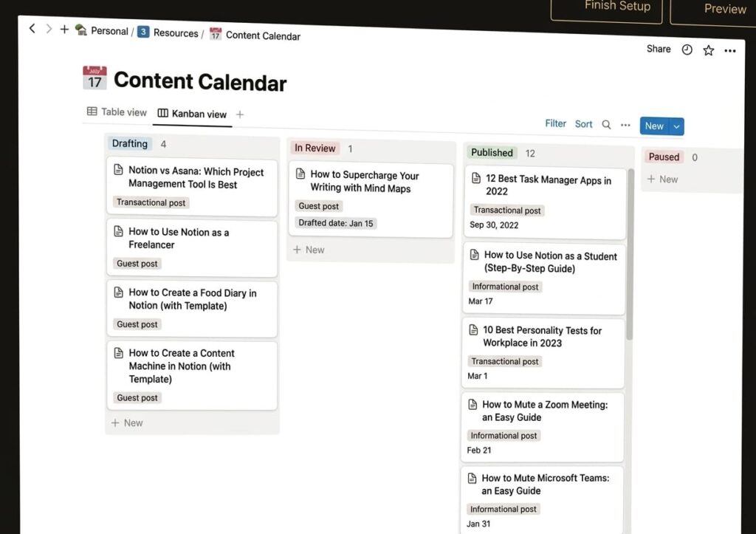
Task: Open page history clock icon
Action: [x=687, y=49]
